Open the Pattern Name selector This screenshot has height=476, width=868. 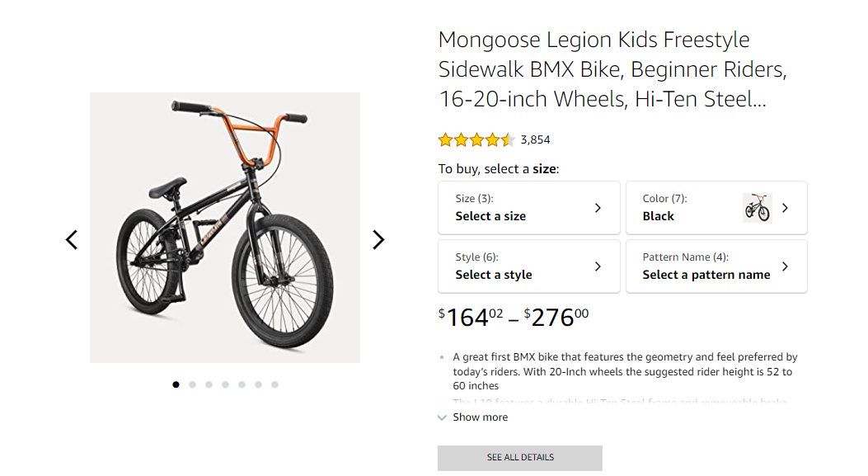coord(716,266)
